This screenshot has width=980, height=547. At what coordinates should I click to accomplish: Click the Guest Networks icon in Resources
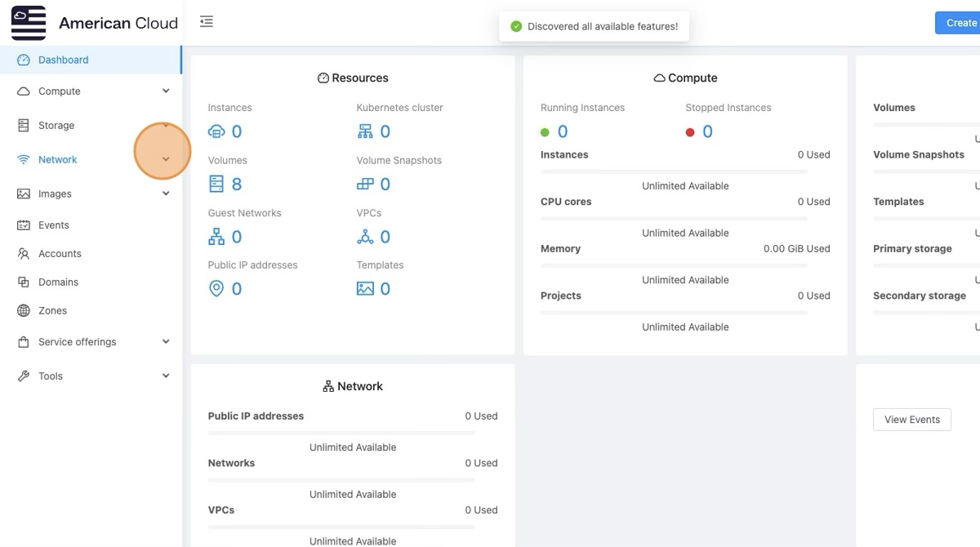click(216, 237)
